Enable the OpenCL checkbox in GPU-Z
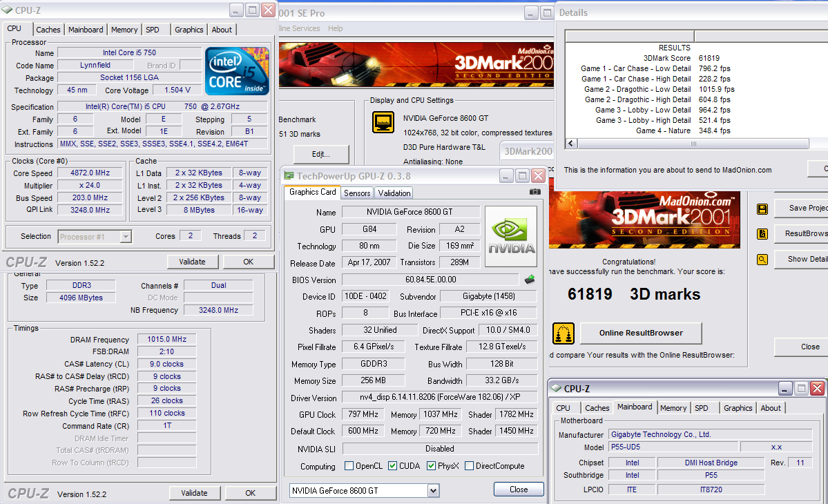Screen dimensions: 828x504 [x=349, y=466]
